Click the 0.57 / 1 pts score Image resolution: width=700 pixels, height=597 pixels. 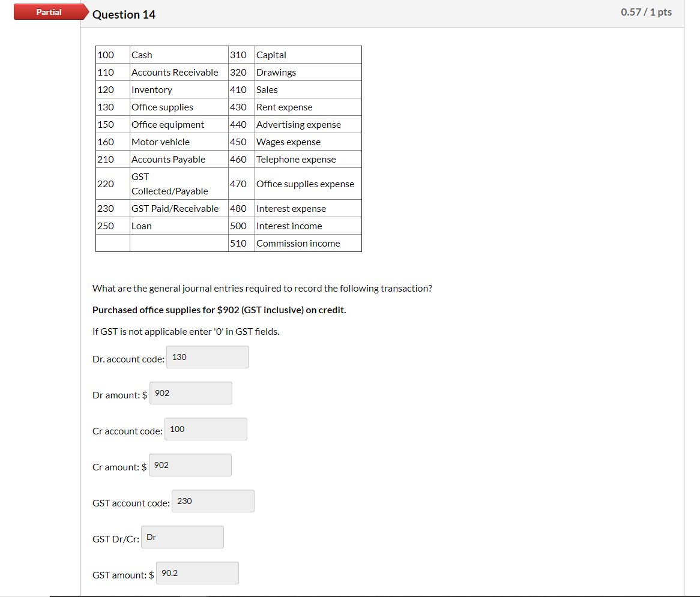646,12
